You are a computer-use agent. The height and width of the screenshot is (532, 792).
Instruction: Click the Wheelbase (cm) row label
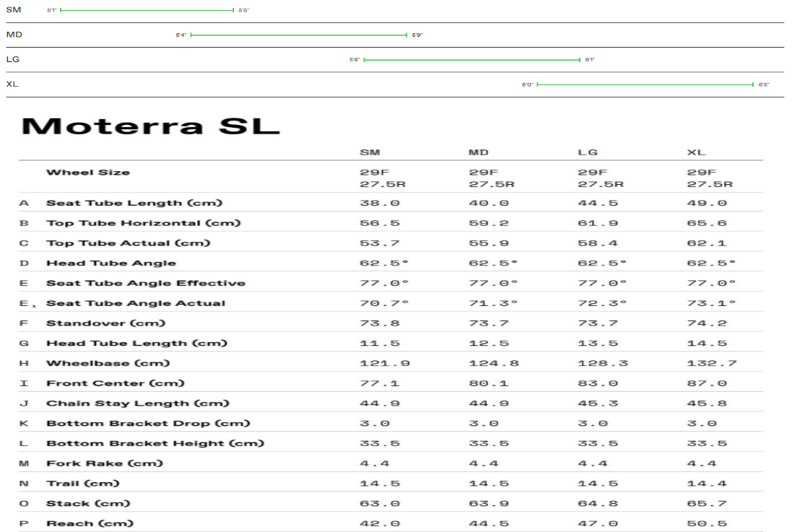(109, 363)
